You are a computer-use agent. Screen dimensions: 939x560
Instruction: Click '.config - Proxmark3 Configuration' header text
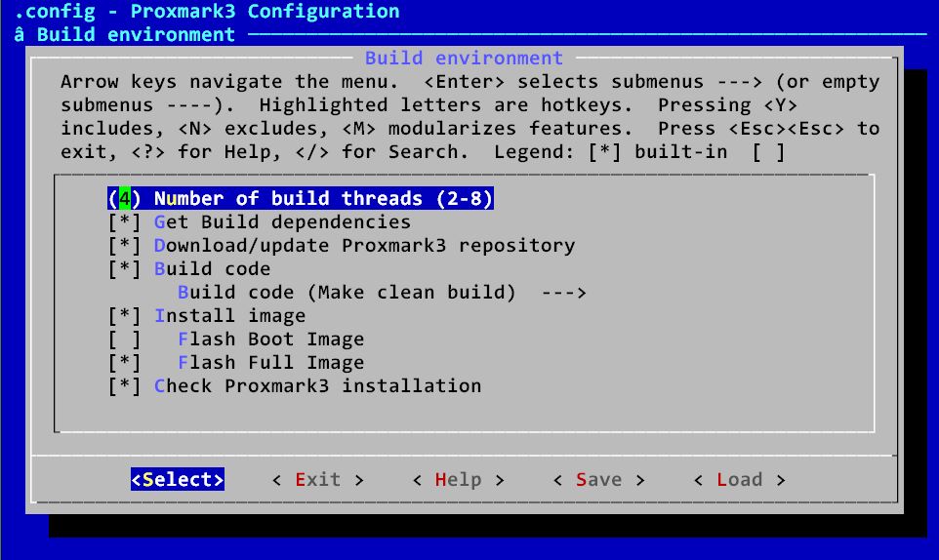tap(207, 12)
